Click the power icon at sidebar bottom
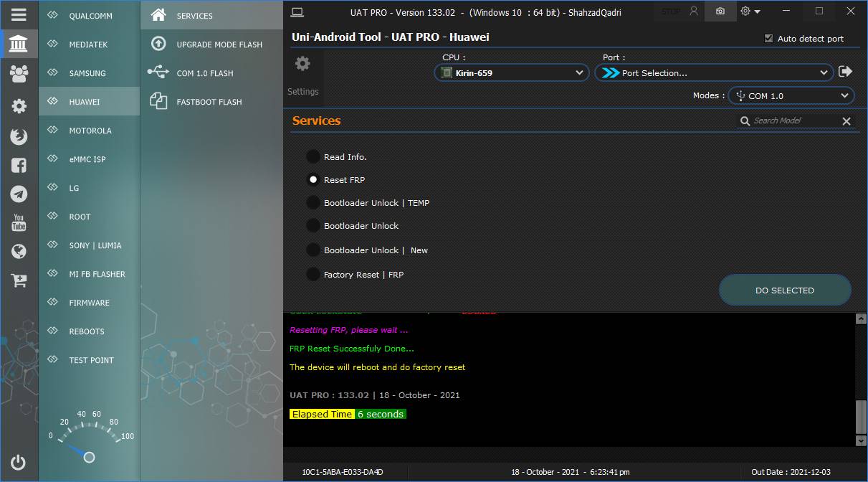Viewport: 868px width, 482px height. pos(19,463)
